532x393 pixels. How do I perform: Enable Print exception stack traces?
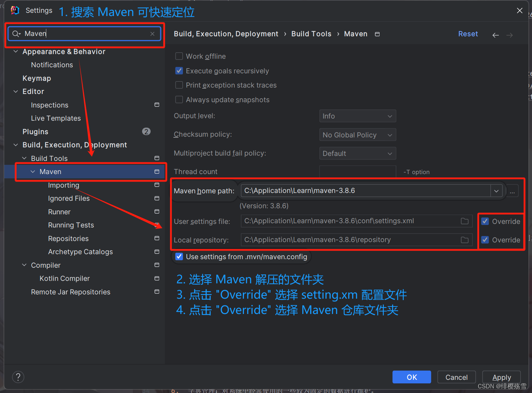pyautogui.click(x=179, y=85)
